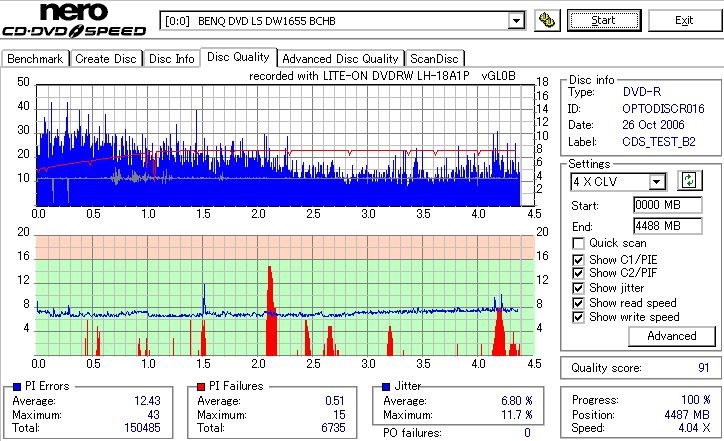The image size is (724, 441).
Task: Click the Quality score value 91
Action: (x=703, y=368)
